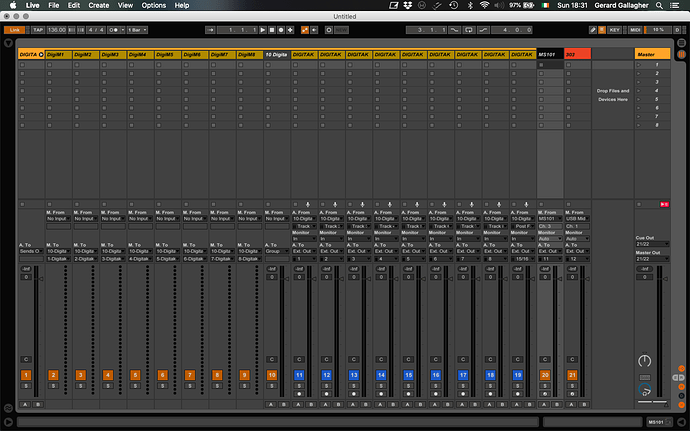Toggle track activator 20
Image resolution: width=690 pixels, height=431 pixels.
point(545,375)
